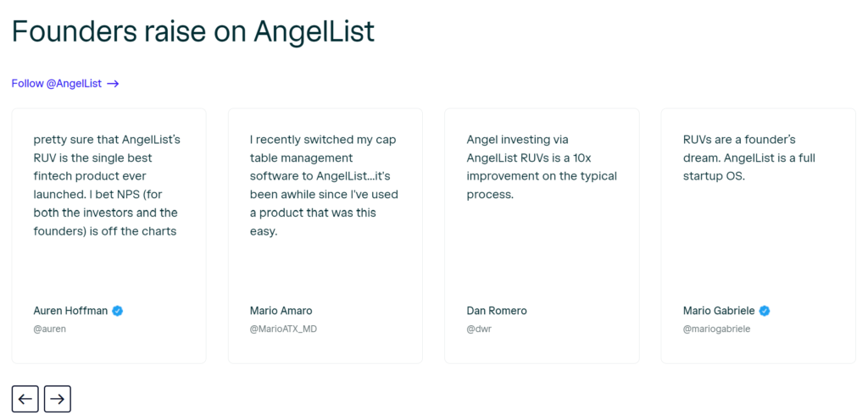Open the founder's dream testimonial card

[x=759, y=236]
